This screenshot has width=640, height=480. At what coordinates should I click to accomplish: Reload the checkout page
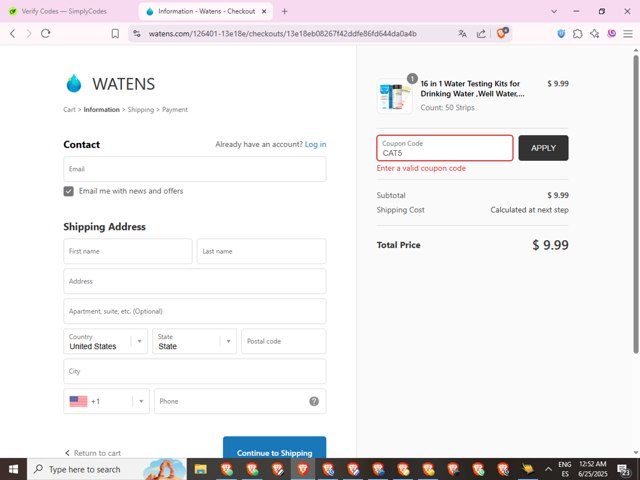pos(46,33)
